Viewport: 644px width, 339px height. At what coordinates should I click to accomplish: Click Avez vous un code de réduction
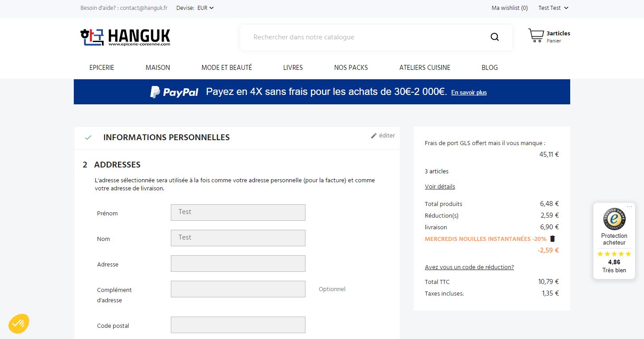(x=469, y=267)
